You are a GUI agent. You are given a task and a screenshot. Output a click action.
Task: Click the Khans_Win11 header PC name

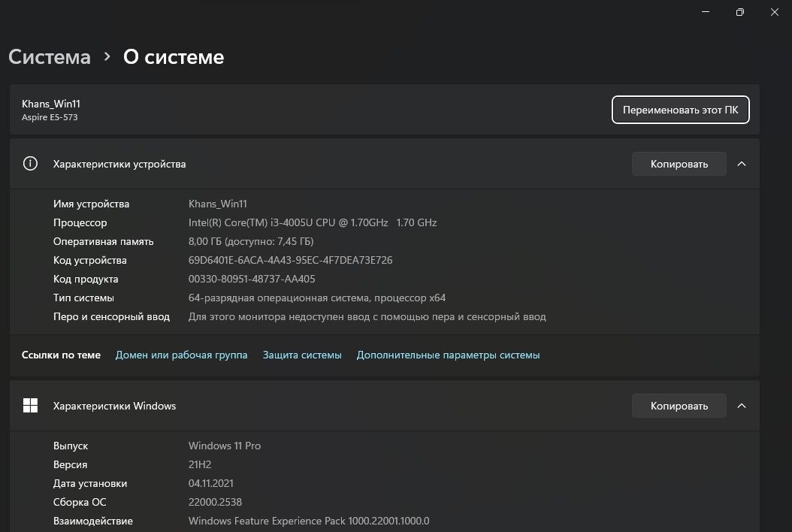point(51,104)
